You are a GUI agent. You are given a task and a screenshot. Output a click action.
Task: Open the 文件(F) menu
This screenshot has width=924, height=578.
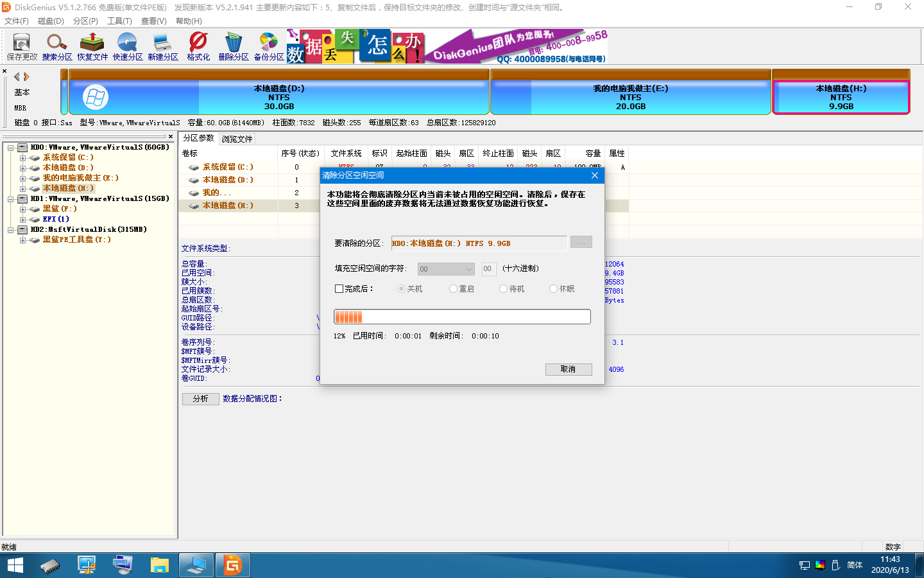click(17, 21)
